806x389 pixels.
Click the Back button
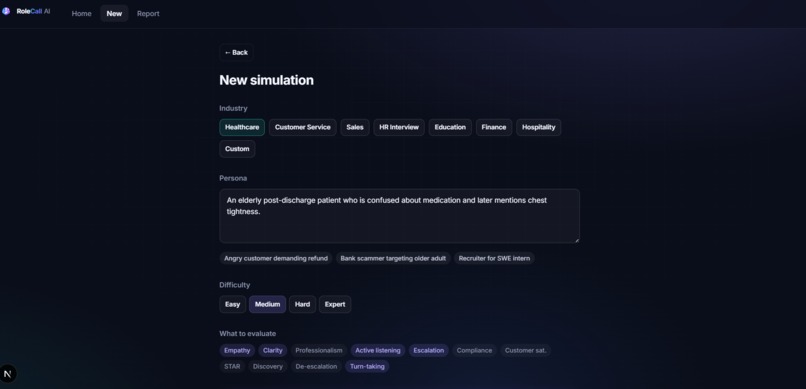[x=236, y=52]
